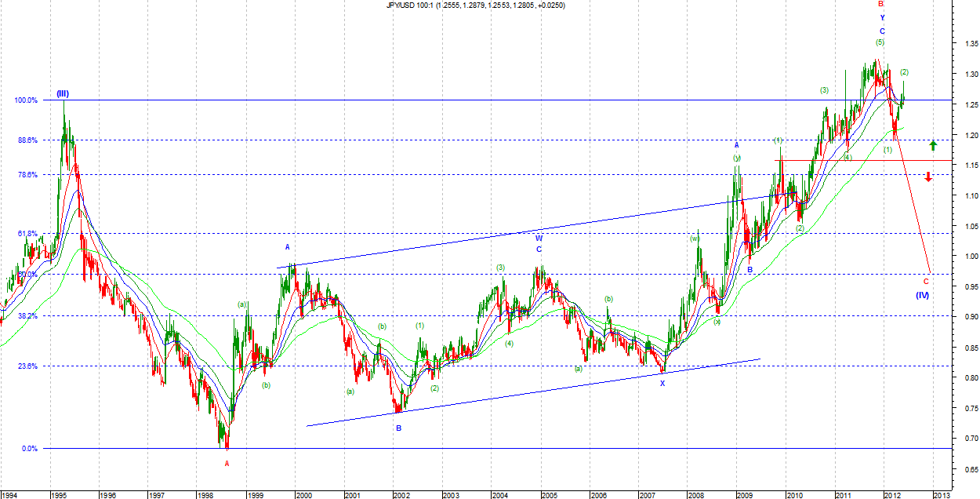Click the 38.2% Fibonacci level label
This screenshot has height=499, width=980.
point(27,316)
